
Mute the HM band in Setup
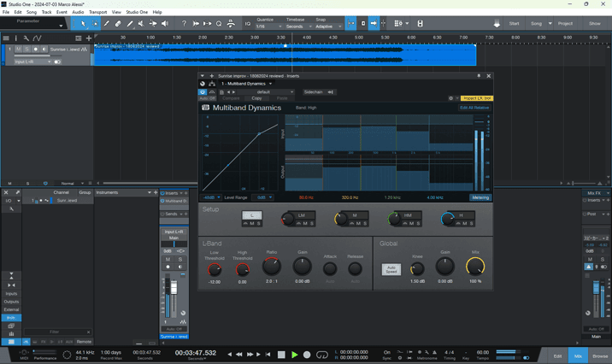click(411, 224)
